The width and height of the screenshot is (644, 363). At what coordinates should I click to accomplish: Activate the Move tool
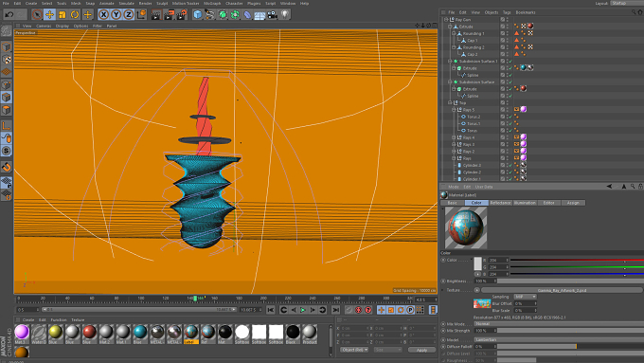tap(49, 15)
